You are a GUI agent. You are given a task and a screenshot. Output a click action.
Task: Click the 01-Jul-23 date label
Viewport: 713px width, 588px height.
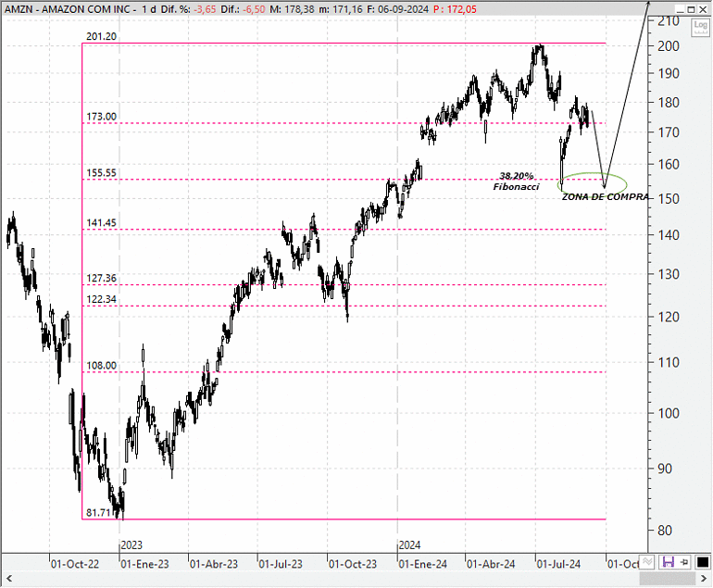click(281, 564)
